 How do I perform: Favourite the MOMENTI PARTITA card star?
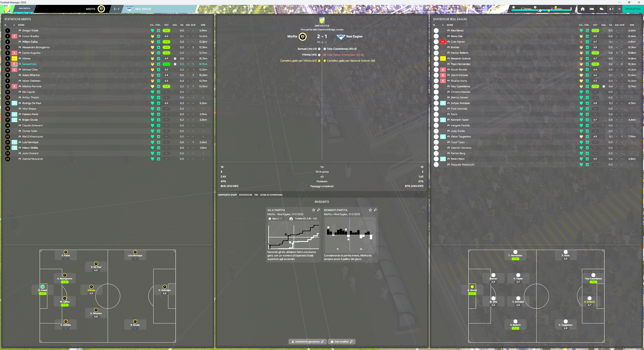pos(370,210)
